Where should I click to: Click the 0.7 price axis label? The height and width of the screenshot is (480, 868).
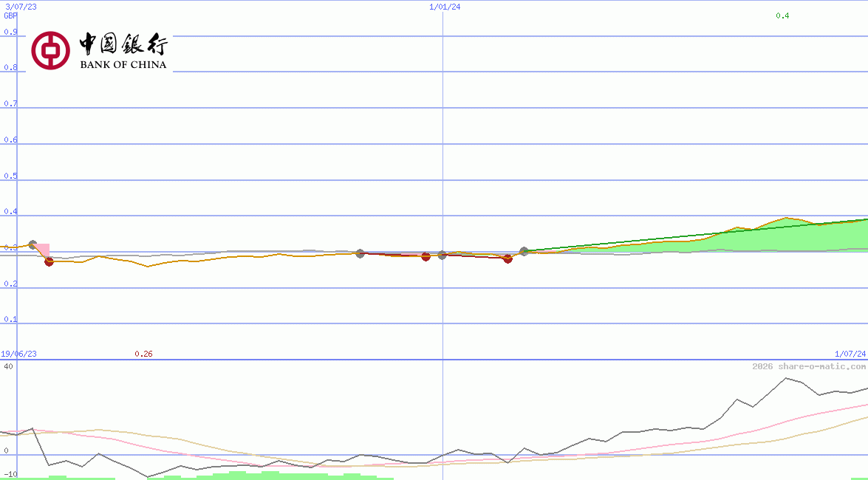point(10,103)
